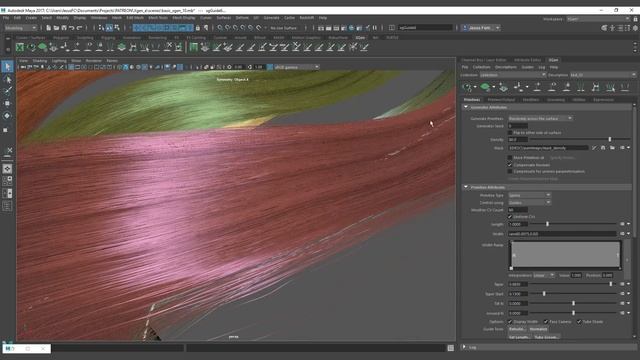Click the Generator Seed input field

click(518, 126)
